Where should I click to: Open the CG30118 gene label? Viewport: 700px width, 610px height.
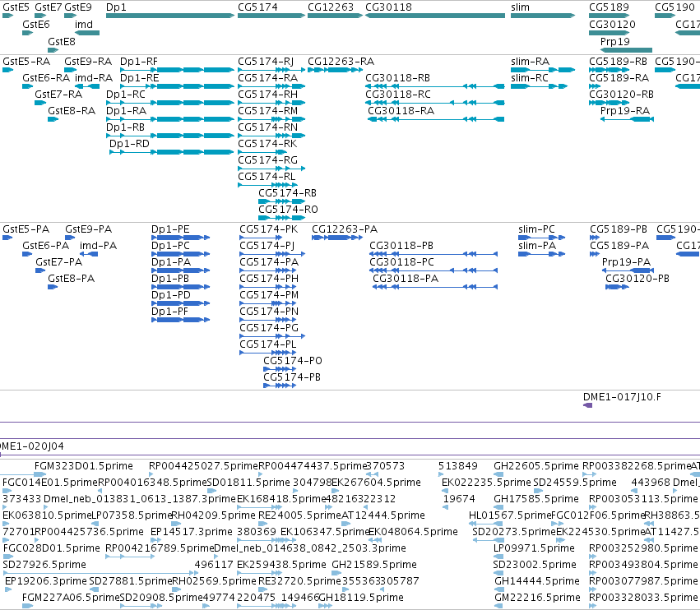[x=388, y=7]
